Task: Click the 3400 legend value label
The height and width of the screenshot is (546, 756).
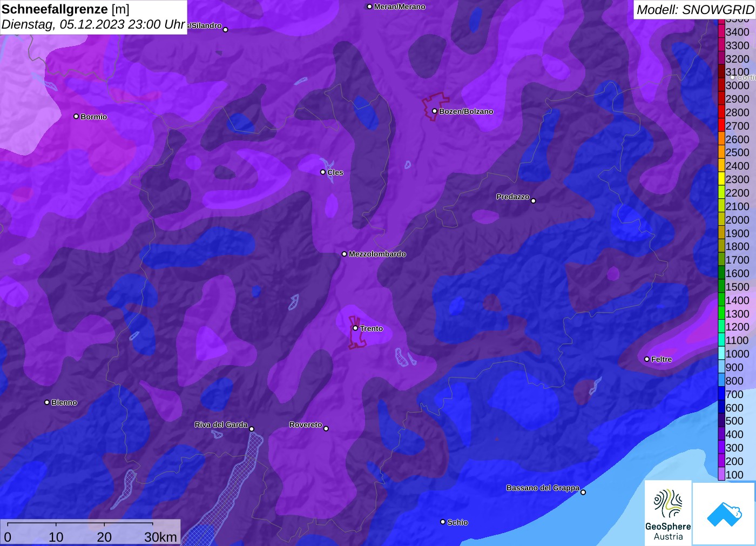Action: pos(738,32)
